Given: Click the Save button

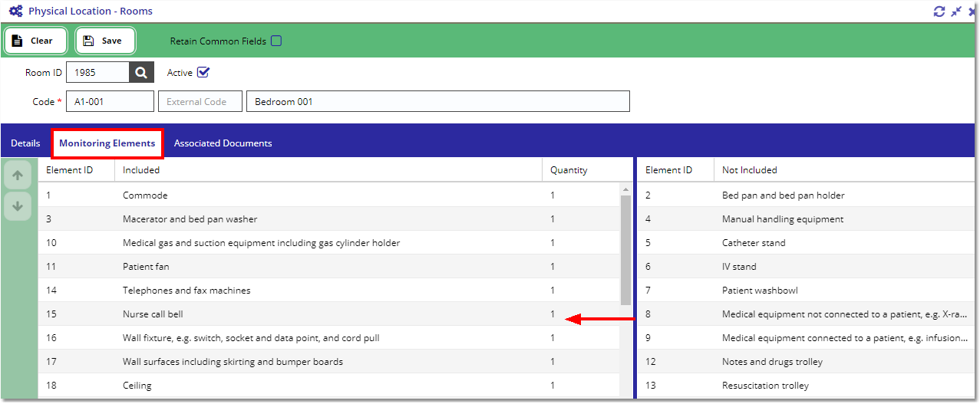Looking at the screenshot, I should point(105,41).
